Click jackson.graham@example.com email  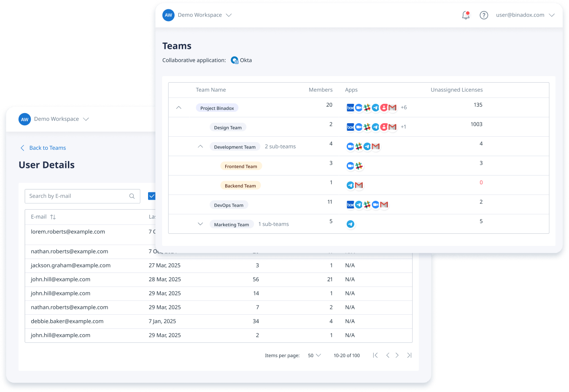70,265
